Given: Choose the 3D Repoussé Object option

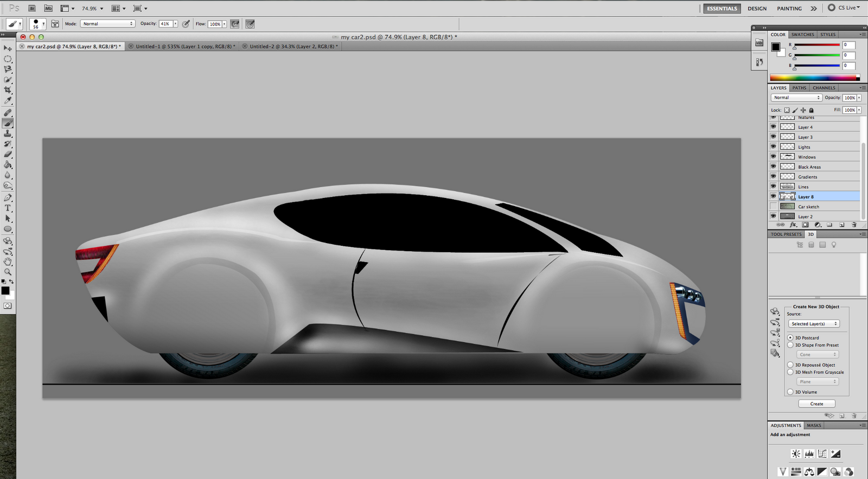Looking at the screenshot, I should coord(790,365).
